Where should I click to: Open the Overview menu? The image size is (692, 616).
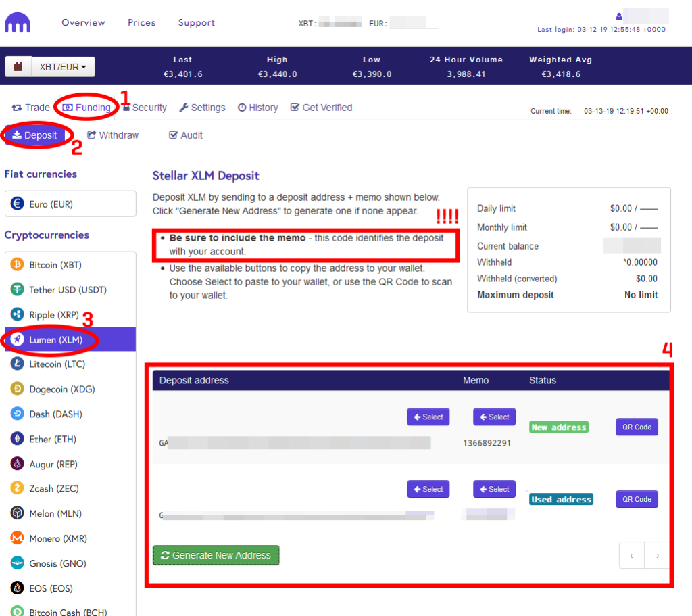[x=83, y=22]
